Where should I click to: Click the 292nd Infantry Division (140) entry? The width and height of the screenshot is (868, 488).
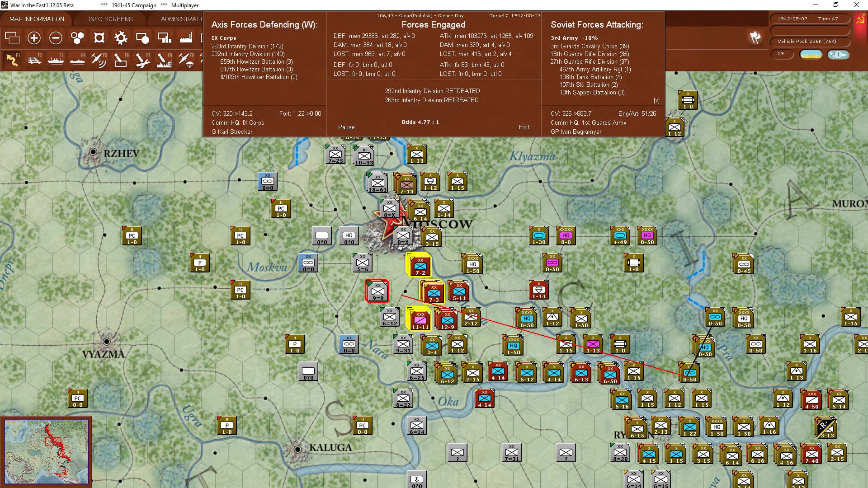point(248,54)
